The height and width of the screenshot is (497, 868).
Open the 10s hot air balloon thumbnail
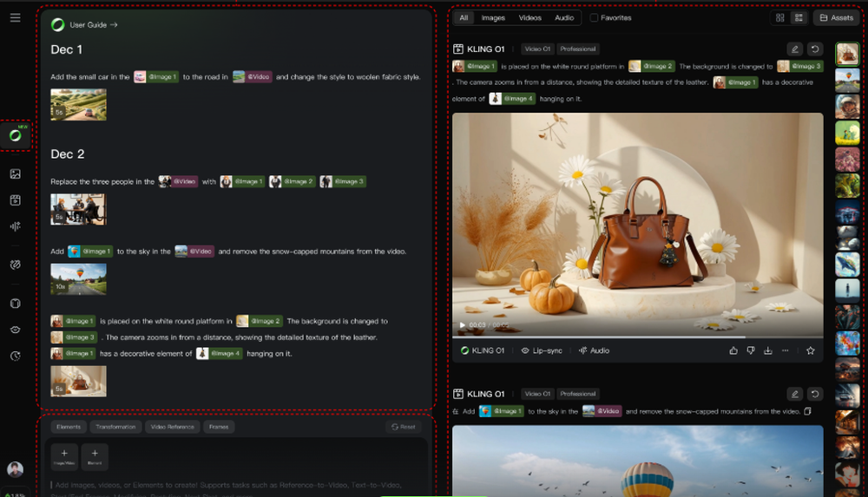(79, 279)
